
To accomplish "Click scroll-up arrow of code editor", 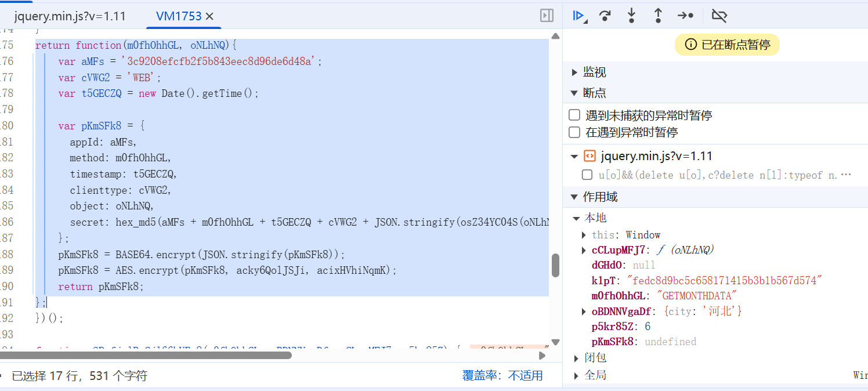I will (555, 36).
